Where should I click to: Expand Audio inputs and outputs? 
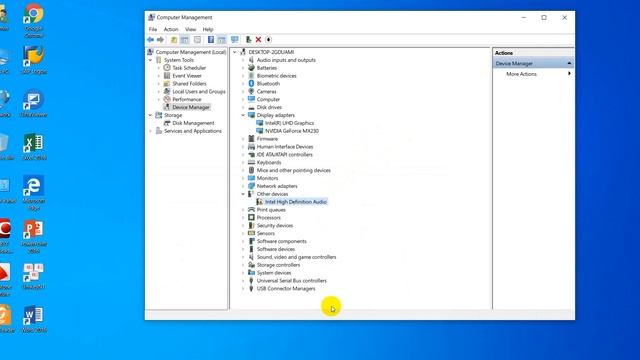[x=243, y=60]
